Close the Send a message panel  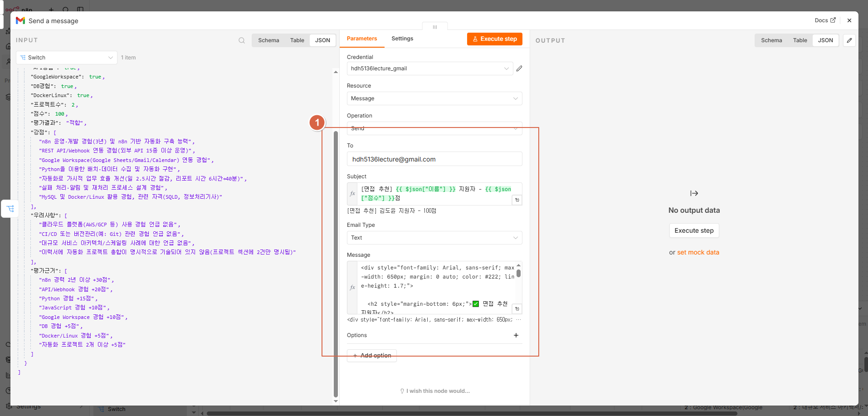849,20
